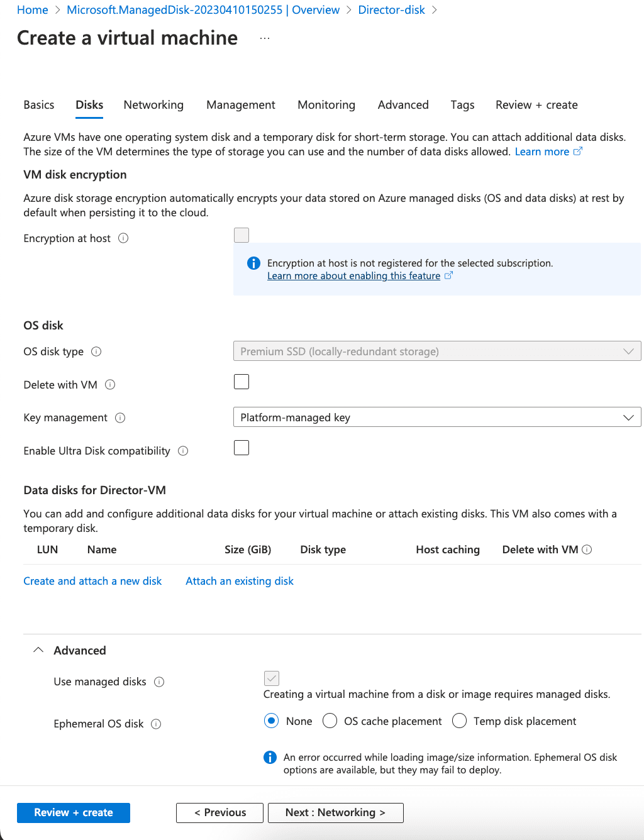Click the ellipsis next to page title
The height and width of the screenshot is (840, 644).
click(x=264, y=38)
